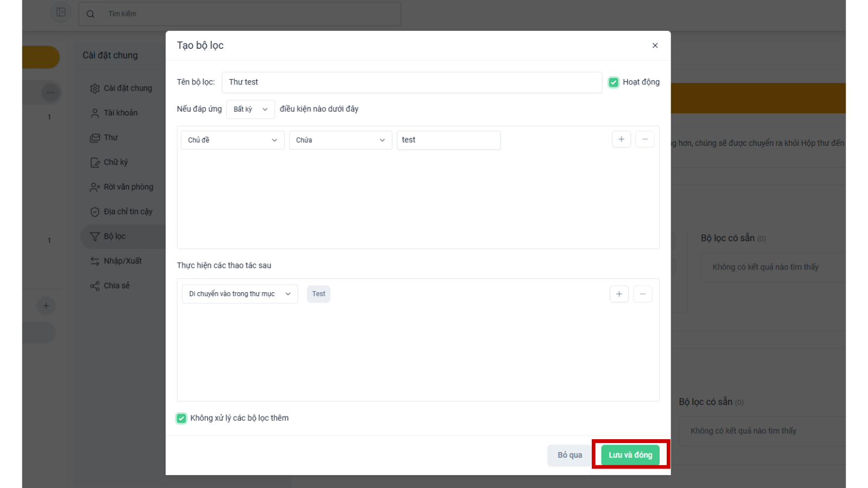This screenshot has height=488, width=868.
Task: Click the arrows icon for Nhập/Xuất
Action: [95, 261]
